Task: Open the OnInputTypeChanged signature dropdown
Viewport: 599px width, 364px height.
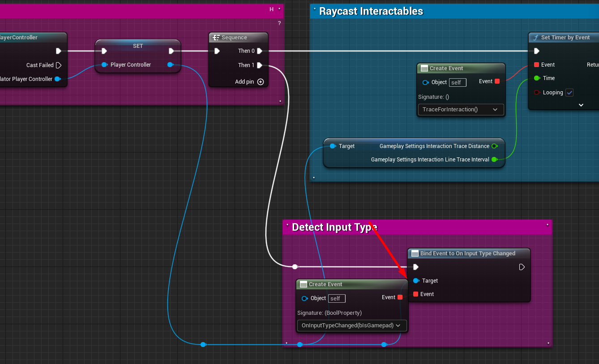Action: (351, 326)
